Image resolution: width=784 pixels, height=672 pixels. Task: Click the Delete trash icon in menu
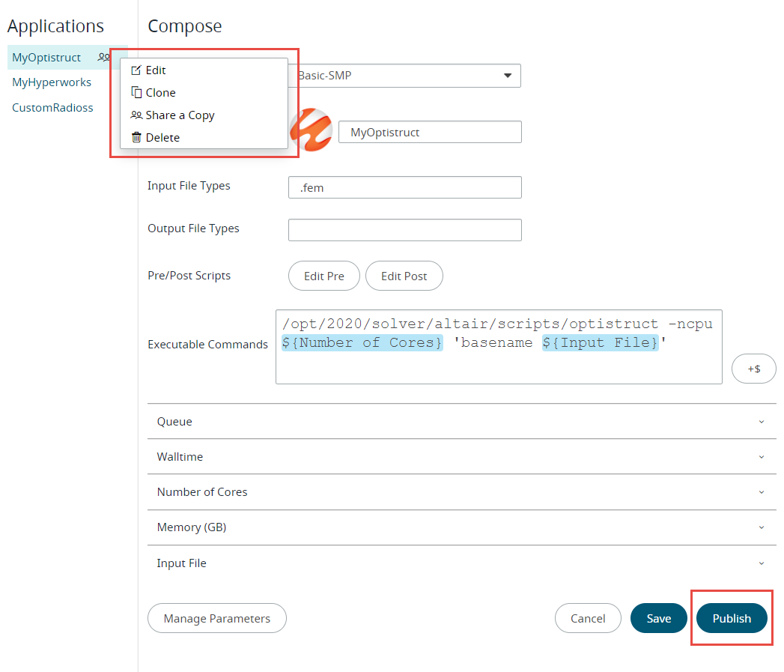[x=136, y=137]
